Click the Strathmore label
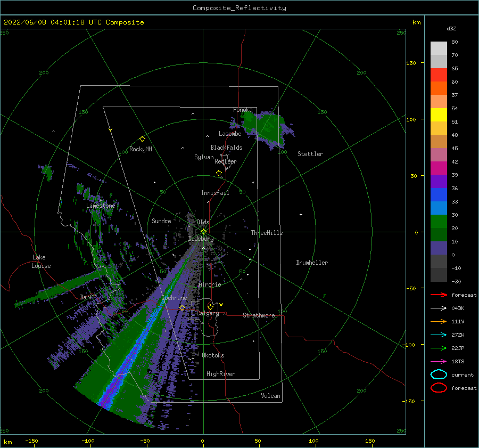Viewport: 479px width, 448px height. pos(259,315)
